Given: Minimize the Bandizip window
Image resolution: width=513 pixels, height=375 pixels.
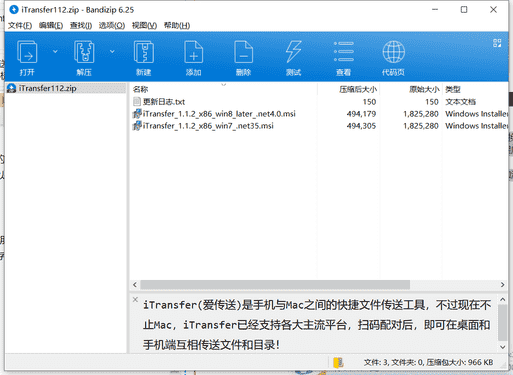Looking at the screenshot, I should pyautogui.click(x=435, y=10).
